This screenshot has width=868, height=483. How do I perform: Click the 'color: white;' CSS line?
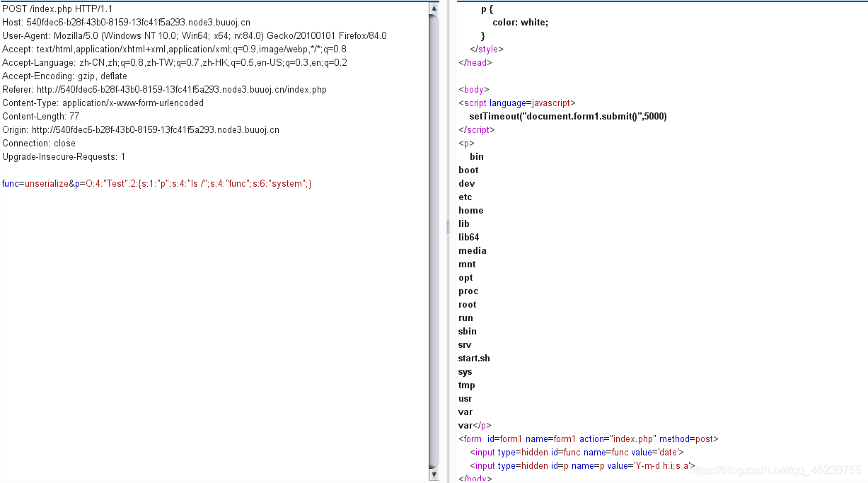[x=520, y=22]
